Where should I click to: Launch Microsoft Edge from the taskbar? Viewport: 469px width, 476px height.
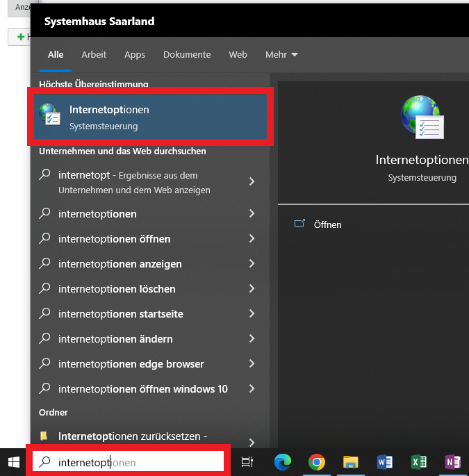(x=282, y=462)
